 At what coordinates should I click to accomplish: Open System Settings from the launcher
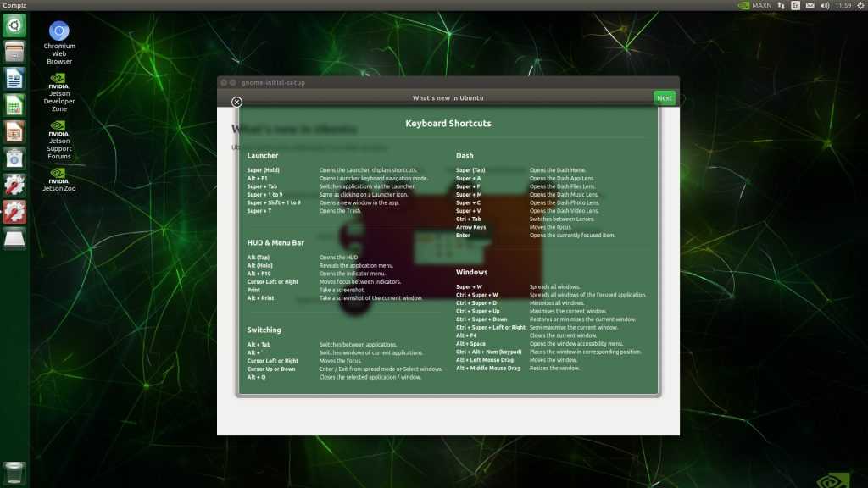(14, 185)
